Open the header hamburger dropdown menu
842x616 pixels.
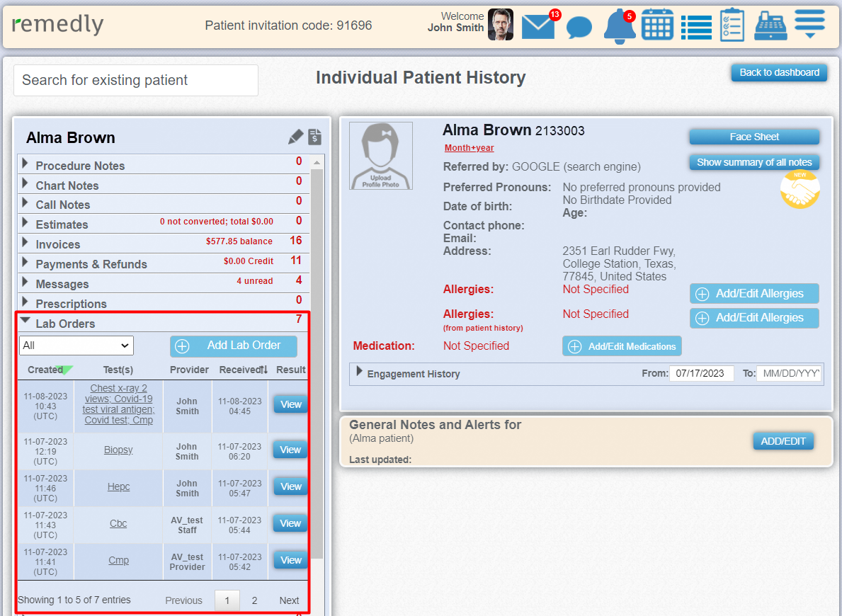pos(809,25)
